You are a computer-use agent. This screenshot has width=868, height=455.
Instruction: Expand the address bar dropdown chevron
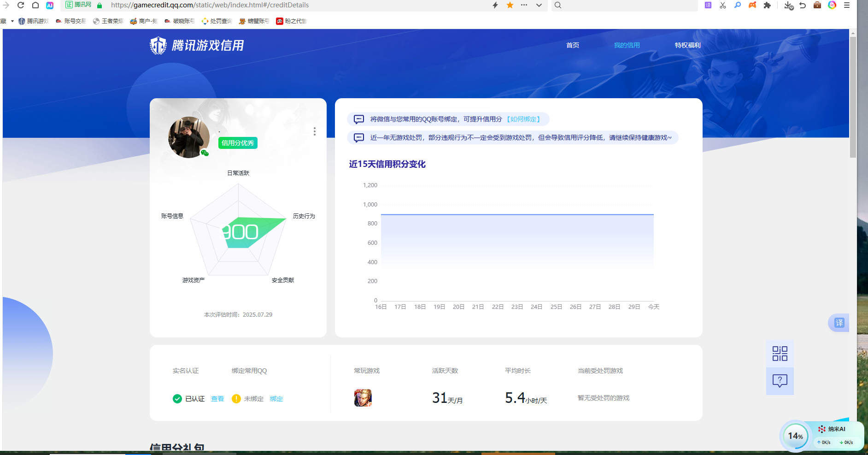click(x=539, y=5)
